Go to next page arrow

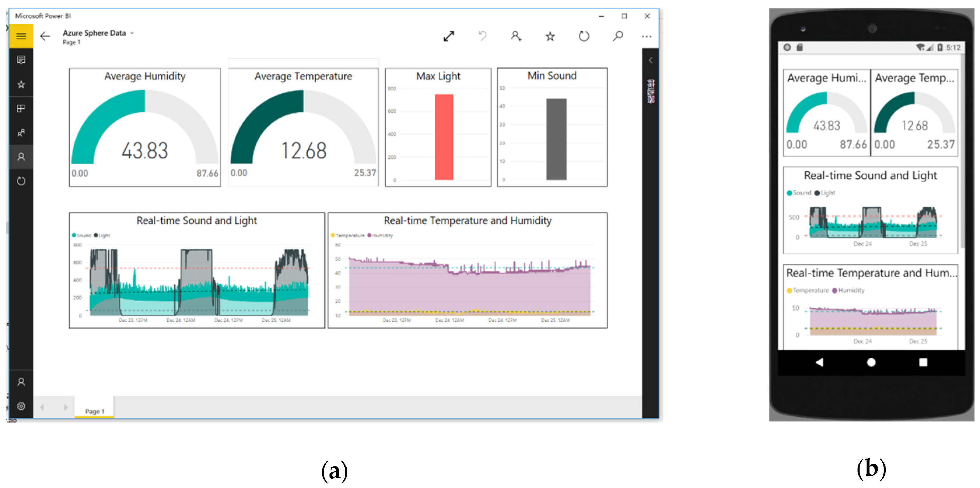[x=65, y=407]
